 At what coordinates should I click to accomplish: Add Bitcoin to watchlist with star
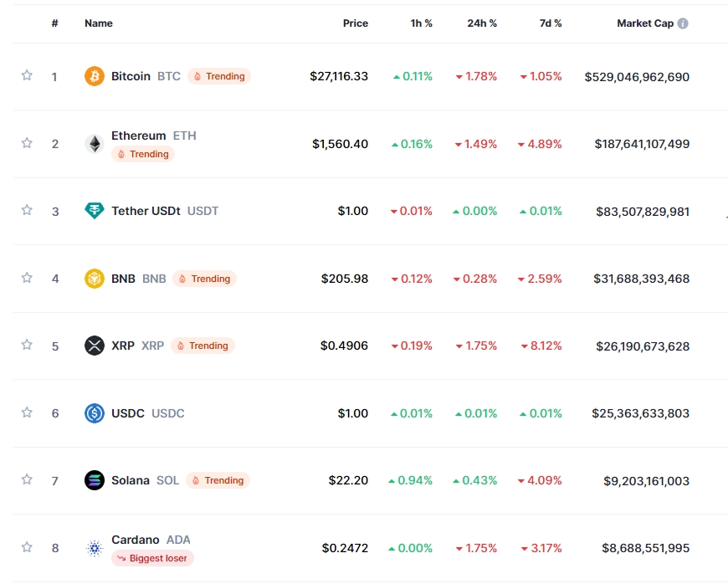(x=27, y=76)
